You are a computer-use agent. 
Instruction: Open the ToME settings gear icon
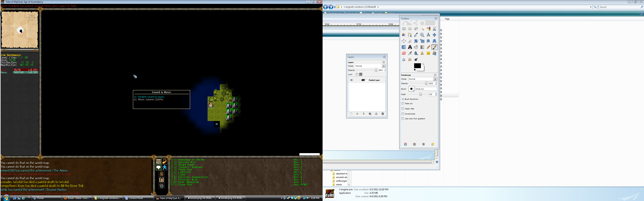[x=162, y=186]
